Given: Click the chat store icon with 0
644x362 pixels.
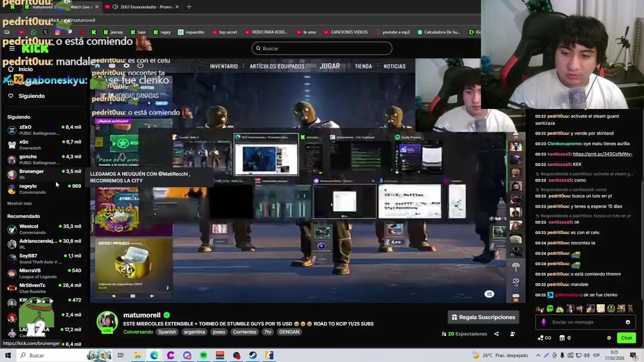Looking at the screenshot, I should pyautogui.click(x=566, y=338).
